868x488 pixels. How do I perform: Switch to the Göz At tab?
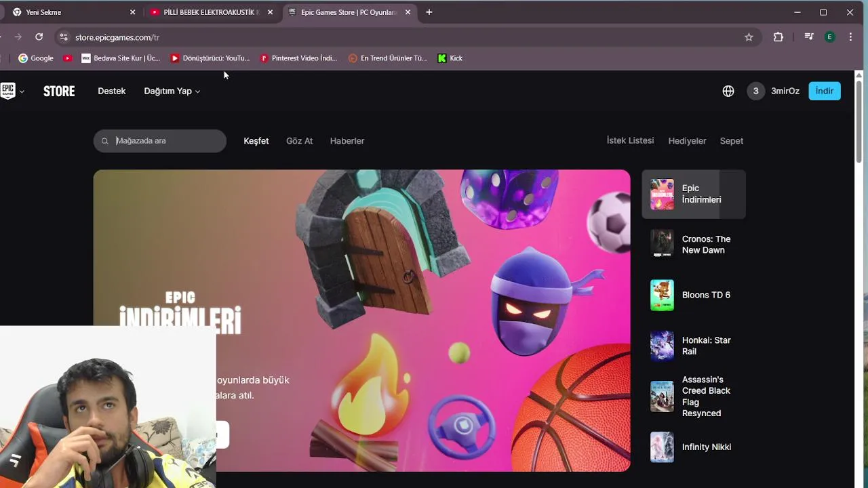[x=299, y=141]
